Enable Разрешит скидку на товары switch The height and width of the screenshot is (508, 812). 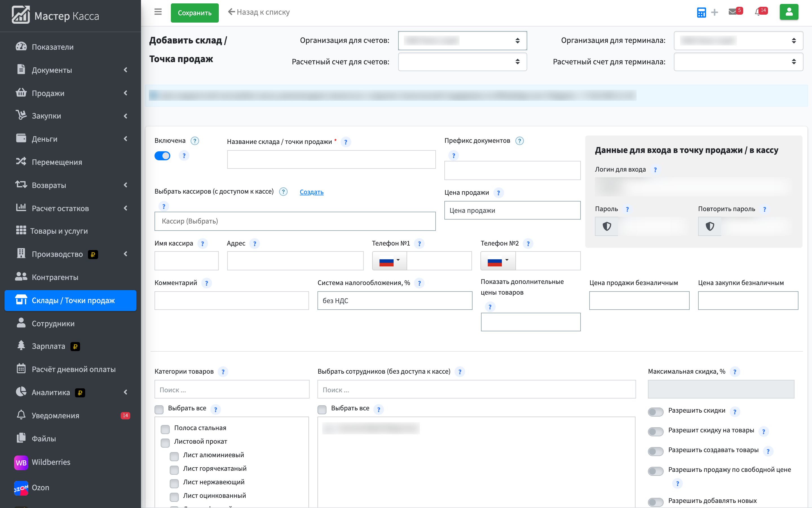coord(656,432)
